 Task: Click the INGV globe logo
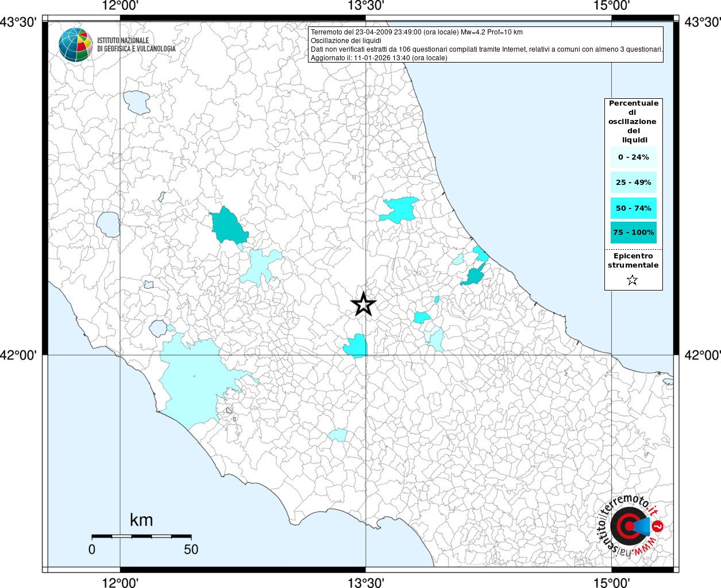click(75, 45)
